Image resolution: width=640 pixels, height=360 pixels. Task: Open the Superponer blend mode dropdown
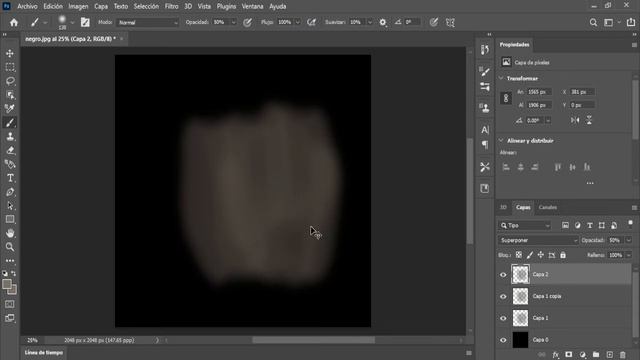[538, 240]
